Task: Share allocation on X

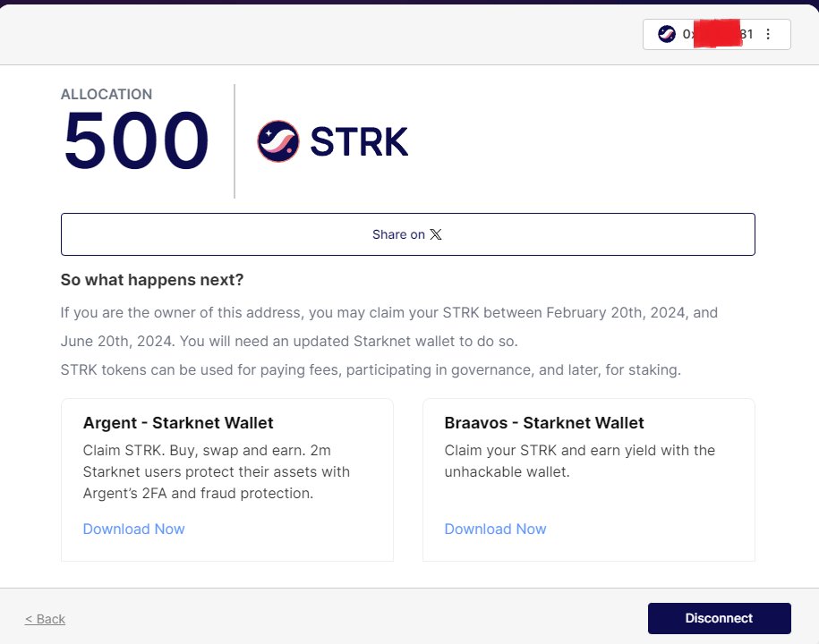Action: point(408,234)
